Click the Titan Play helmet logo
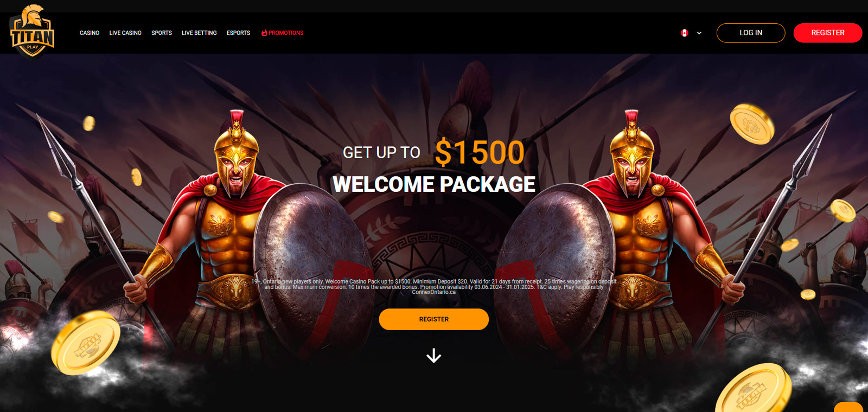Screen dimensions: 868x412 click(33, 31)
